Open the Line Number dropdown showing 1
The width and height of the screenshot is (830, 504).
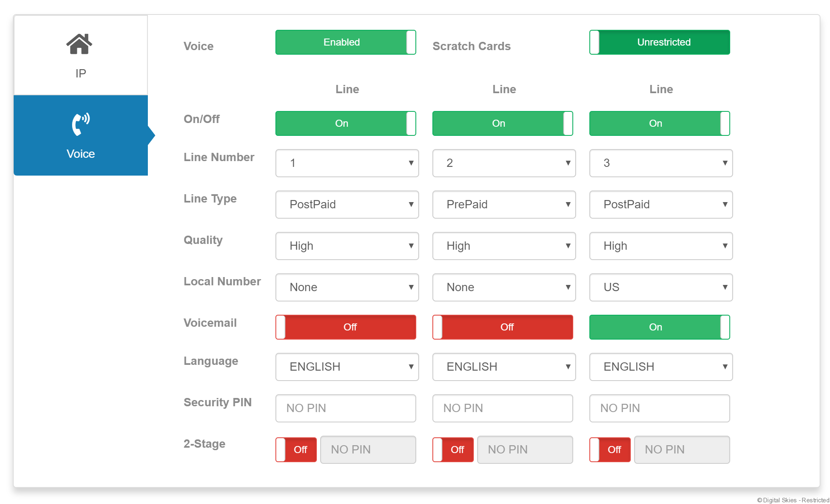coord(347,163)
